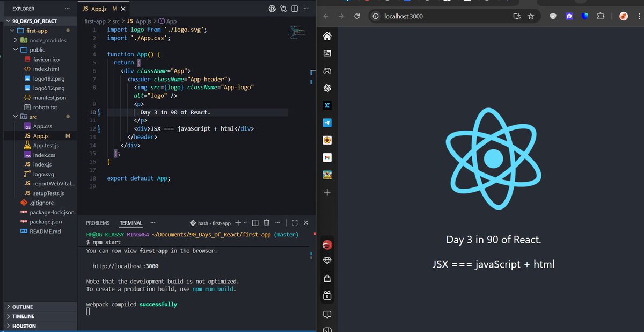
Task: Open index.css file
Action: pyautogui.click(x=44, y=155)
